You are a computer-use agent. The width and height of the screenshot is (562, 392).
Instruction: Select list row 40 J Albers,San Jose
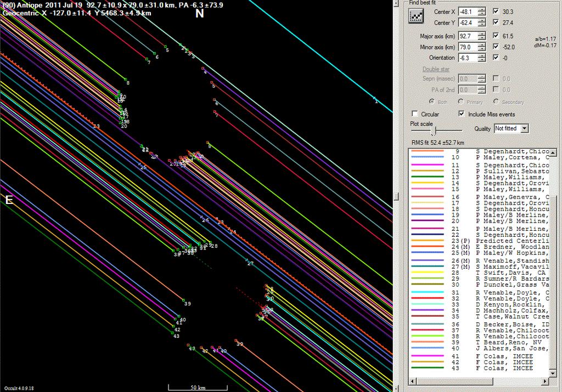click(479, 348)
